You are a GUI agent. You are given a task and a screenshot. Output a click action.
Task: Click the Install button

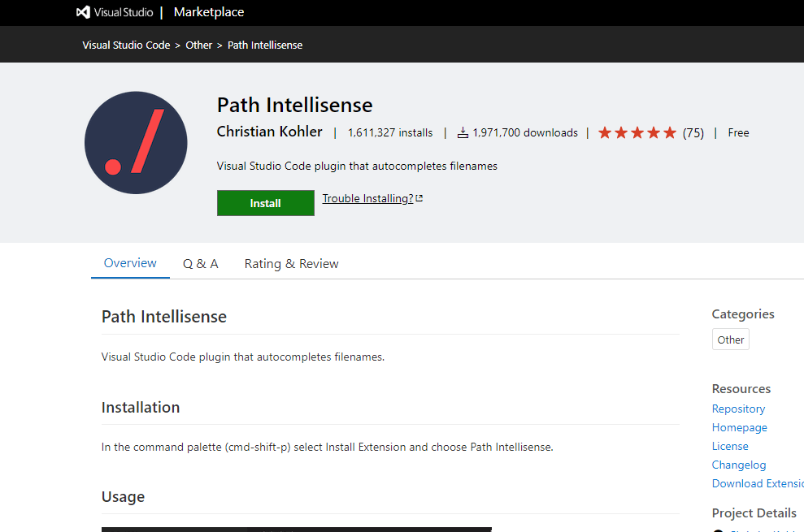265,203
